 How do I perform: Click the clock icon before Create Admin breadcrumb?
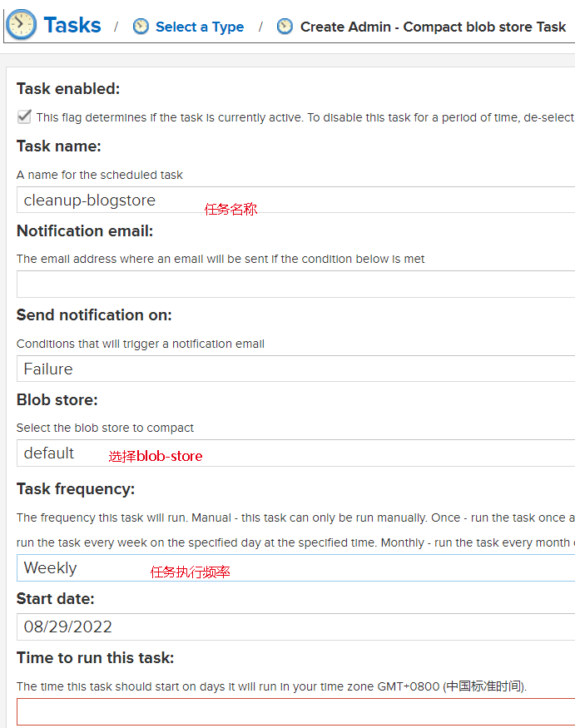(x=285, y=27)
